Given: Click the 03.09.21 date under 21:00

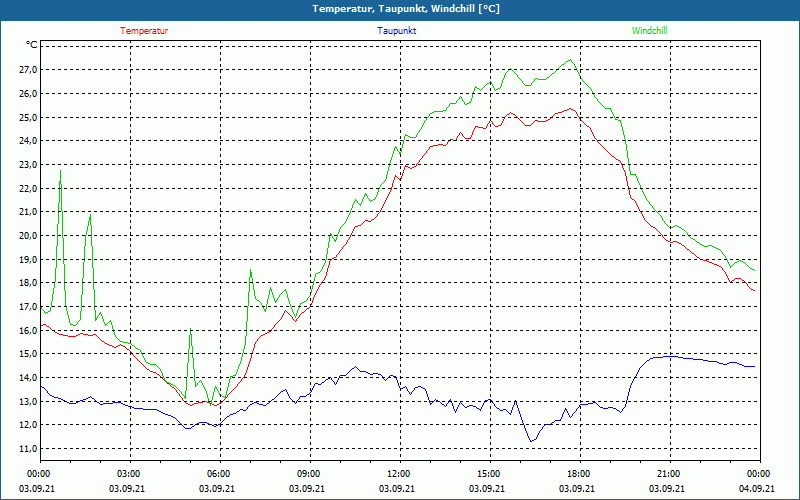Looking at the screenshot, I should point(667,488).
